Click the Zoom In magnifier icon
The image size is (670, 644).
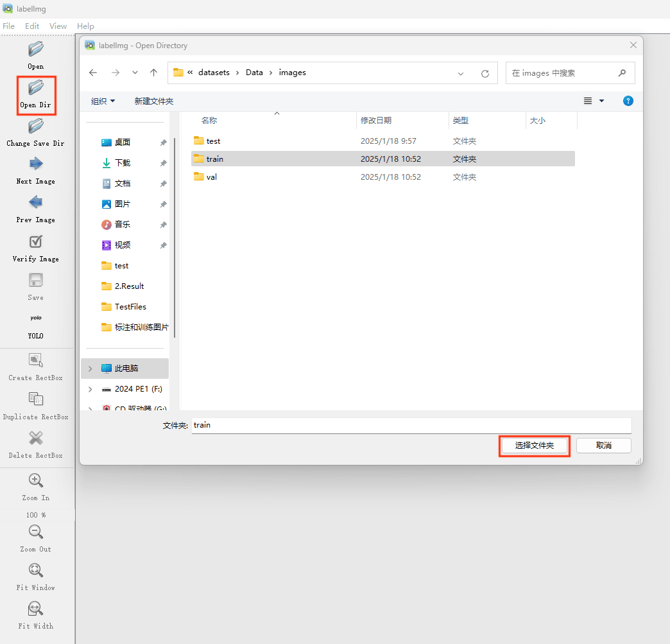pyautogui.click(x=36, y=480)
